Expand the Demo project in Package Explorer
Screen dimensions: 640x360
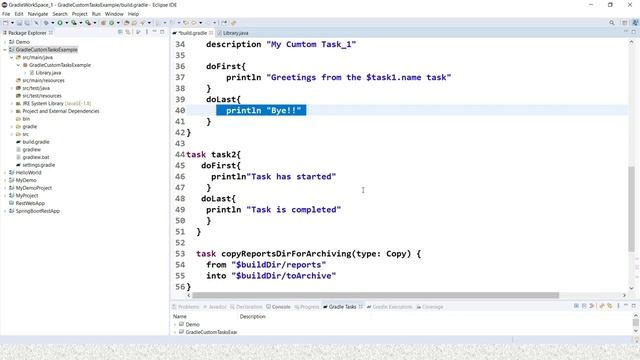click(5, 42)
